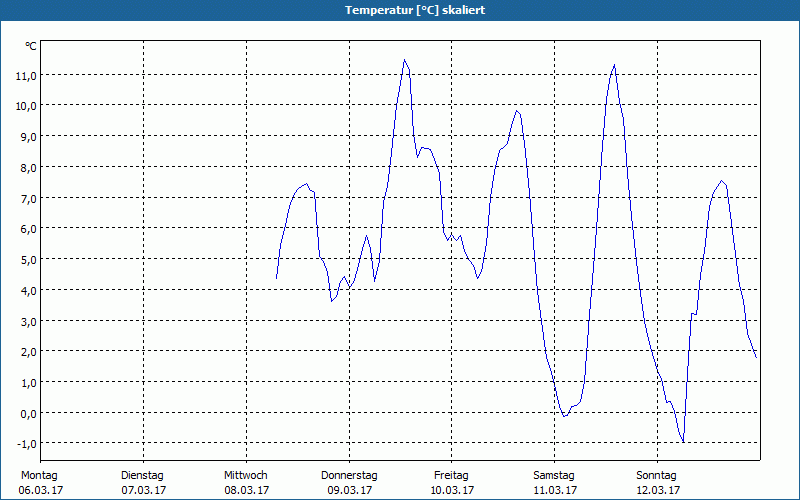Click the date 08.03.17

(247, 490)
